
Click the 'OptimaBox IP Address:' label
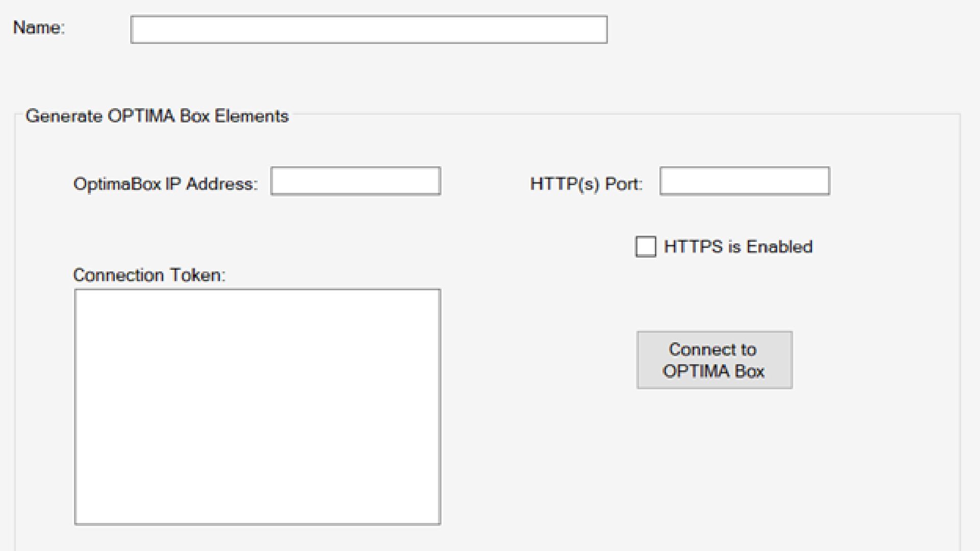click(166, 184)
